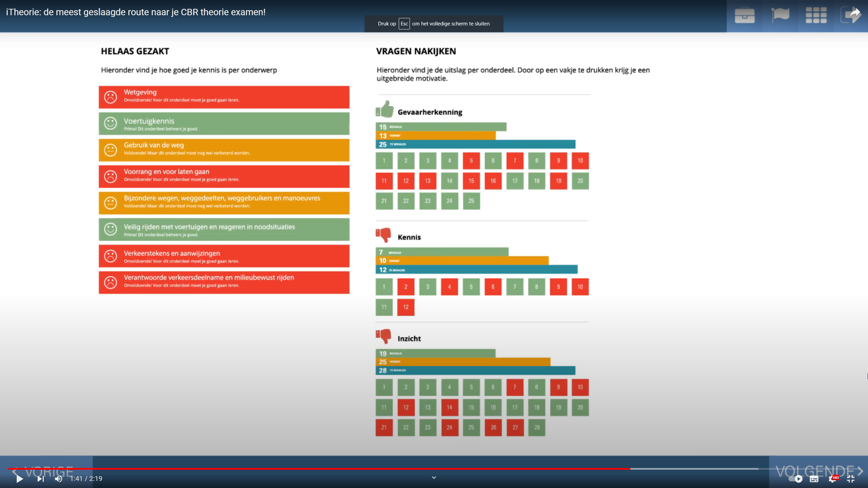
Task: Exit full screen mode
Action: [851, 479]
